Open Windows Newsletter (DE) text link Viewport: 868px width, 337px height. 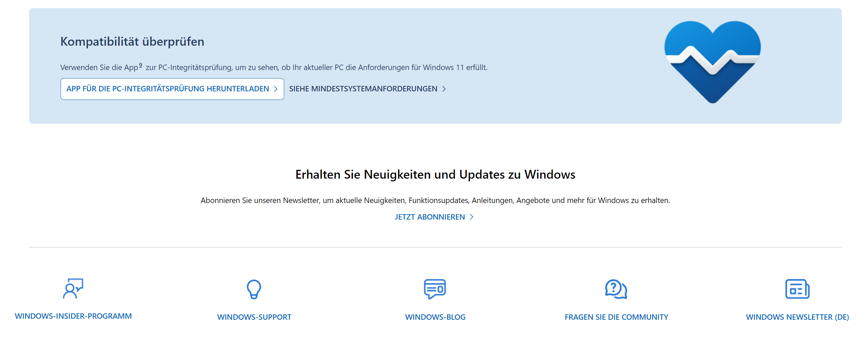[797, 317]
